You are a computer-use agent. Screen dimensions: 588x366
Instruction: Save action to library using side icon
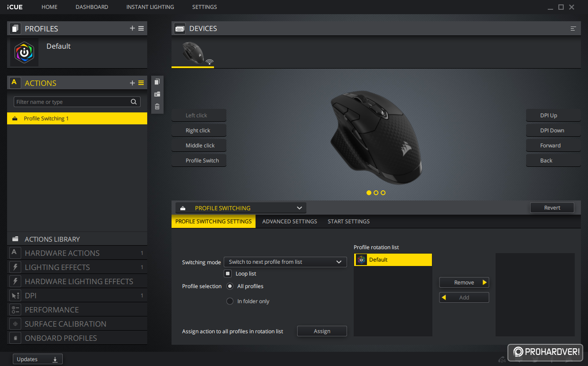tap(157, 94)
